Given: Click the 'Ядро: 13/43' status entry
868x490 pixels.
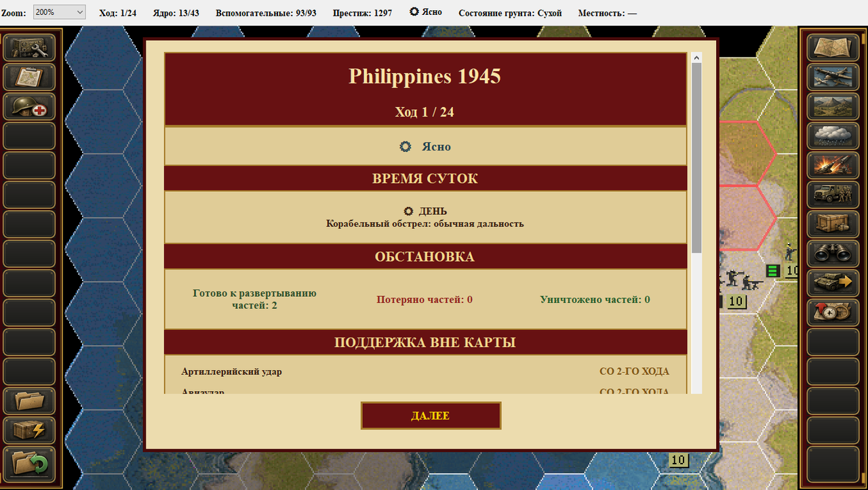Looking at the screenshot, I should [176, 13].
